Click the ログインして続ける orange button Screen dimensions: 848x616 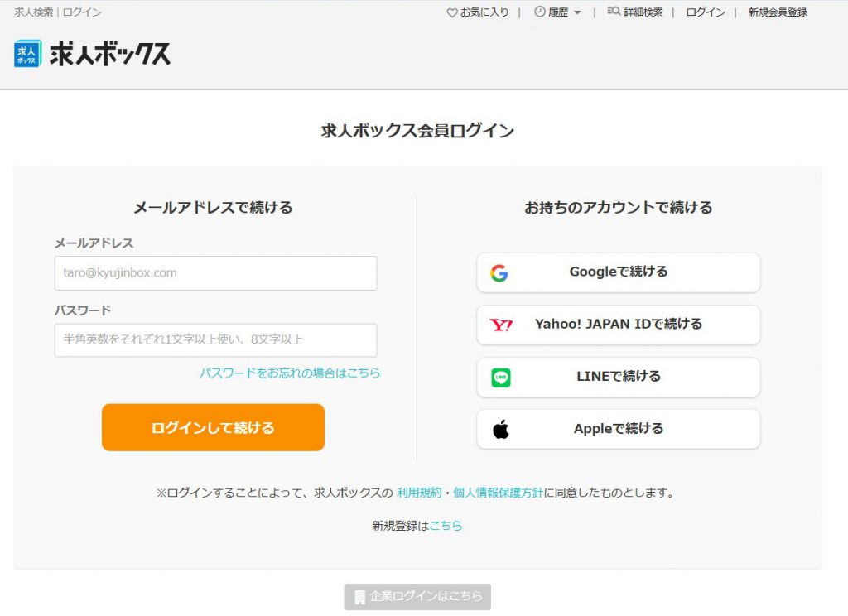point(213,427)
